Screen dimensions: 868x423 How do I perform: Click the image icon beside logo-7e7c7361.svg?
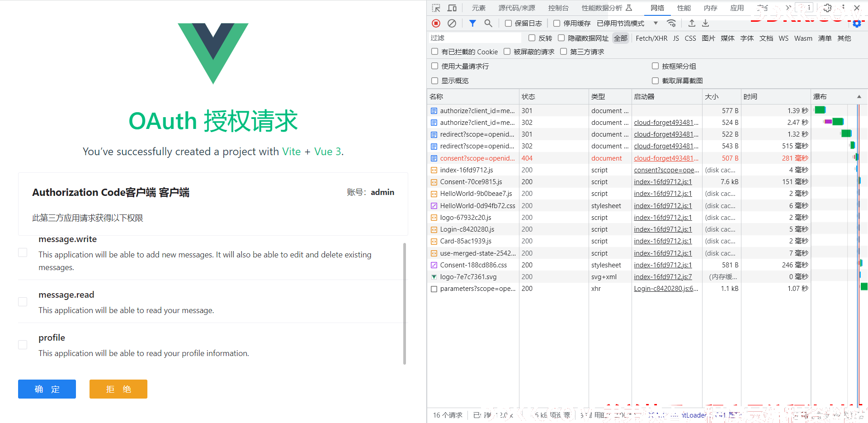click(x=434, y=277)
